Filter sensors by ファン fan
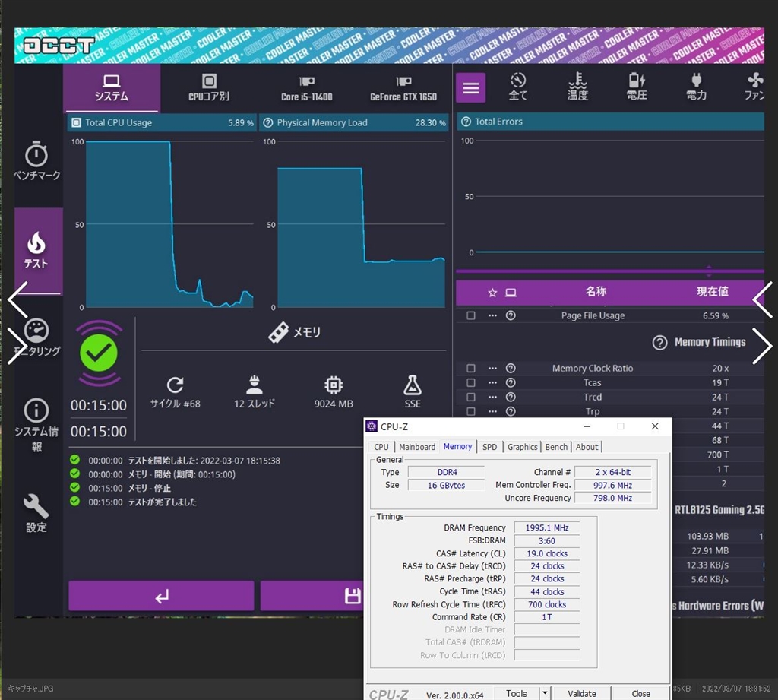778x700 pixels. 754,87
